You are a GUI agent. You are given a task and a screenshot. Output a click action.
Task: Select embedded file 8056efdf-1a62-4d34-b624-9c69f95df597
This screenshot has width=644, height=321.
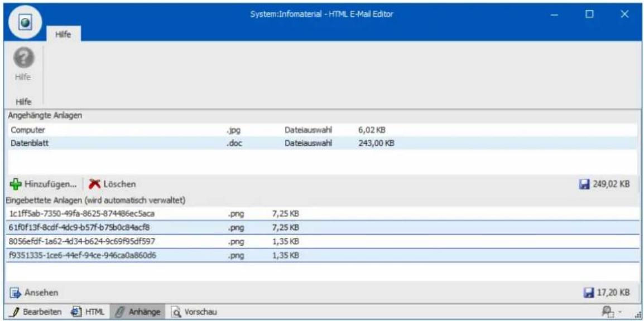(322, 241)
